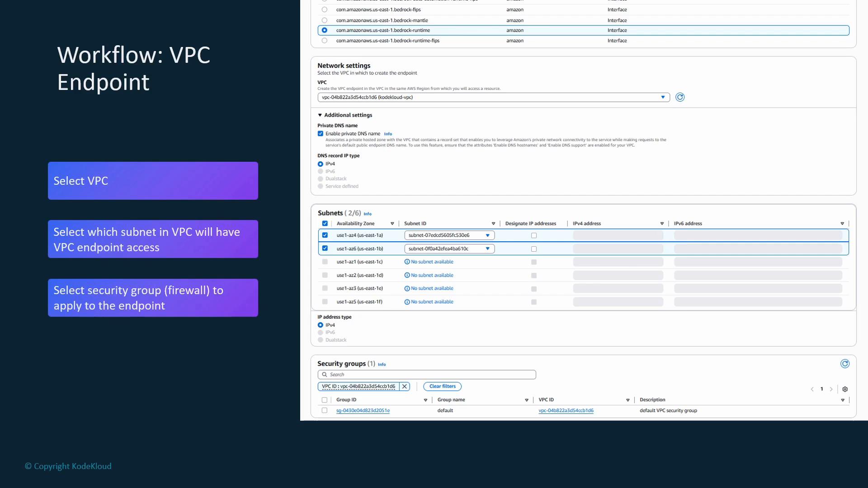Remove the VPC ID filter chip
Image resolution: width=868 pixels, height=488 pixels.
point(405,386)
